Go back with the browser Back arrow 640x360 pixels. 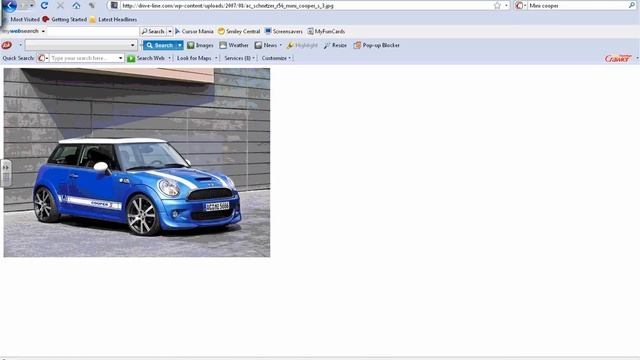tap(10, 6)
